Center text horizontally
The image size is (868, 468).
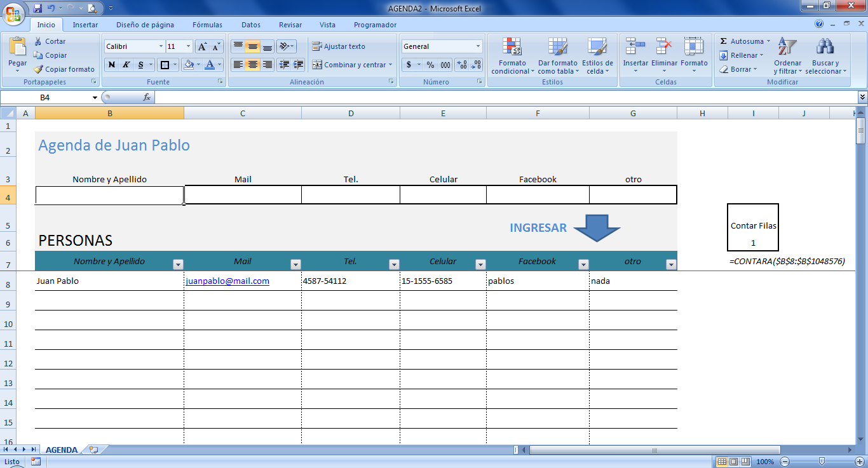[252, 65]
